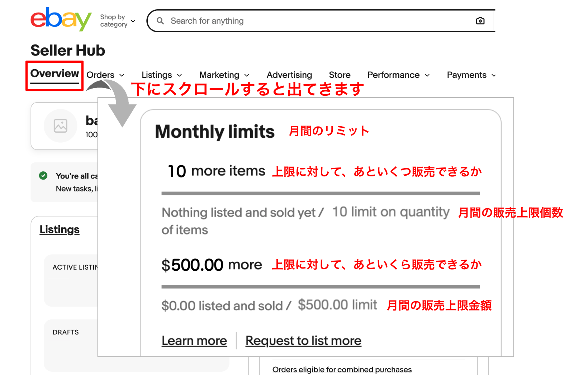The width and height of the screenshot is (588, 375).
Task: Click the items quantity limit progress bar
Action: tap(321, 194)
